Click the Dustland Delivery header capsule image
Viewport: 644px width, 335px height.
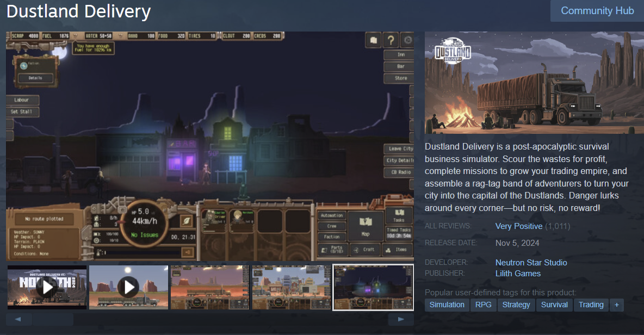coord(534,83)
